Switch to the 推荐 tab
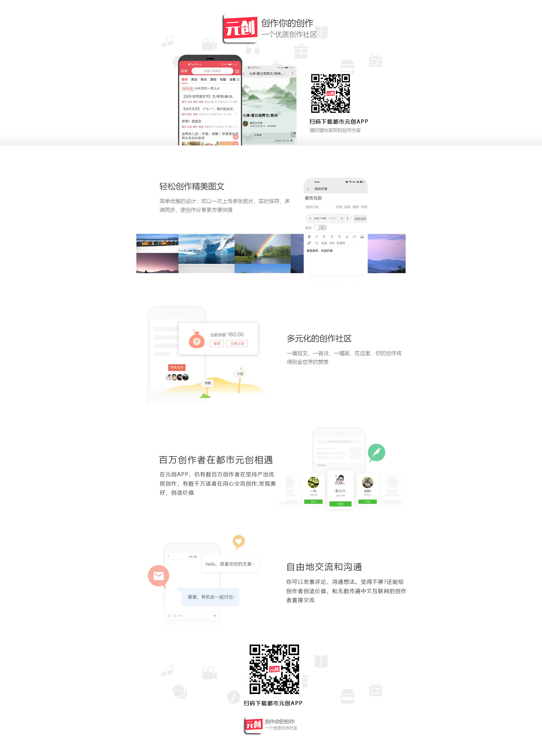The height and width of the screenshot is (756, 542). click(x=184, y=80)
